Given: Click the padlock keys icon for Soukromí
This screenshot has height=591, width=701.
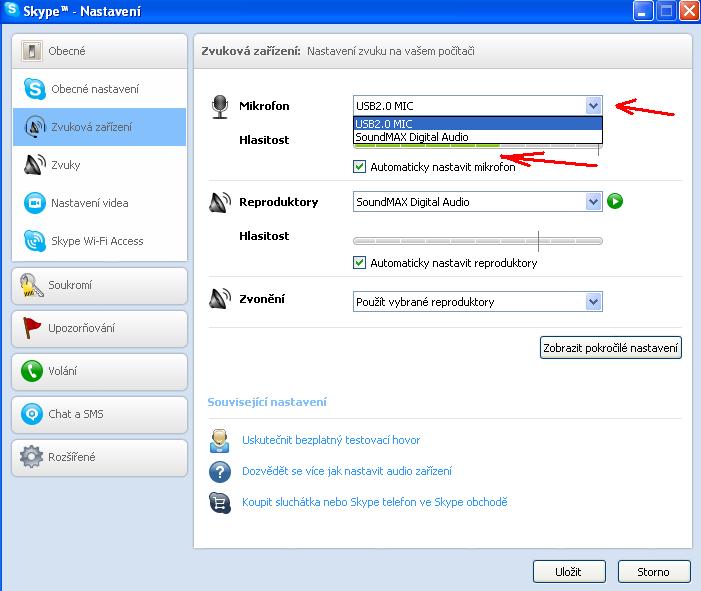Looking at the screenshot, I should point(31,285).
